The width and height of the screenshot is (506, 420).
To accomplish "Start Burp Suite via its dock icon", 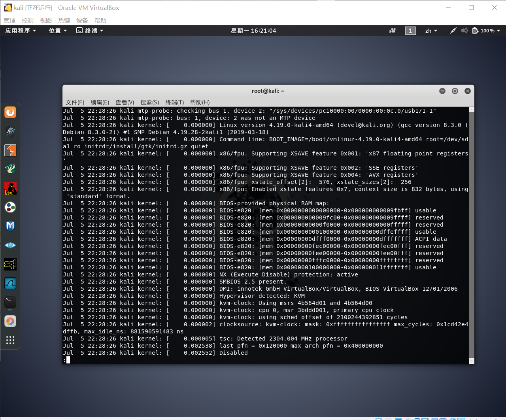I will [10, 150].
